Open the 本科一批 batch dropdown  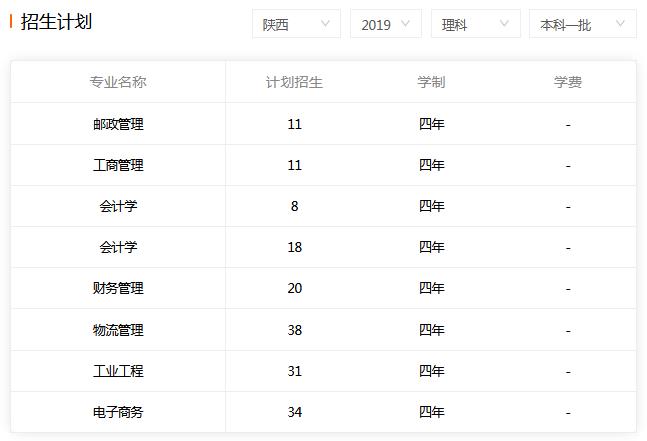click(583, 24)
